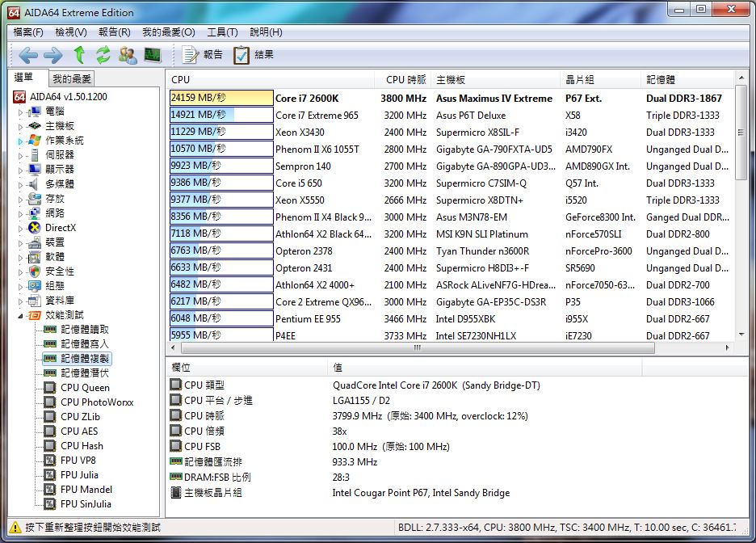Collapse the 效能測試 tree node
756x543 pixels.
tap(20, 316)
